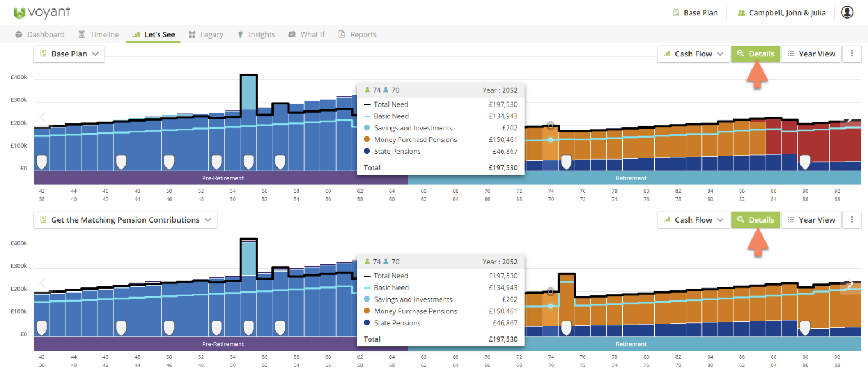Select the Timeline hourglass icon

click(81, 34)
